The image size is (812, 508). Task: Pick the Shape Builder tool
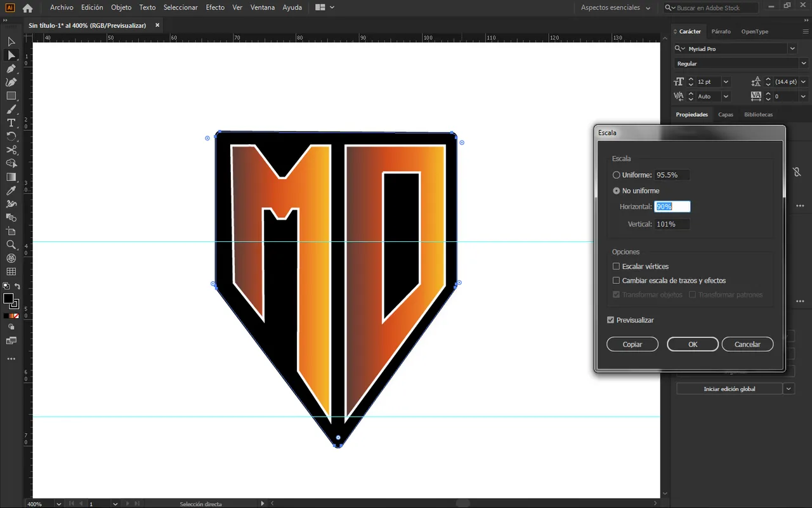click(11, 163)
